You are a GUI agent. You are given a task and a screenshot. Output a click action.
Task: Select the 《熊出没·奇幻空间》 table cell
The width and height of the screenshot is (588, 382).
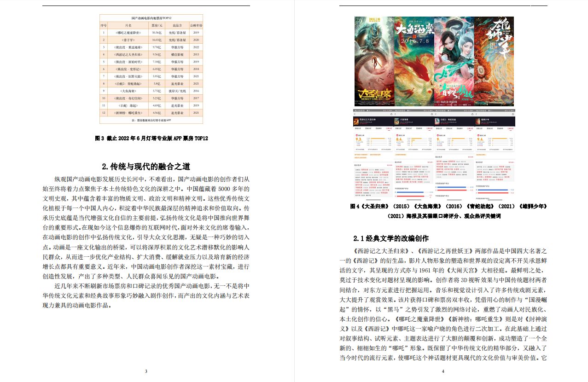point(128,98)
